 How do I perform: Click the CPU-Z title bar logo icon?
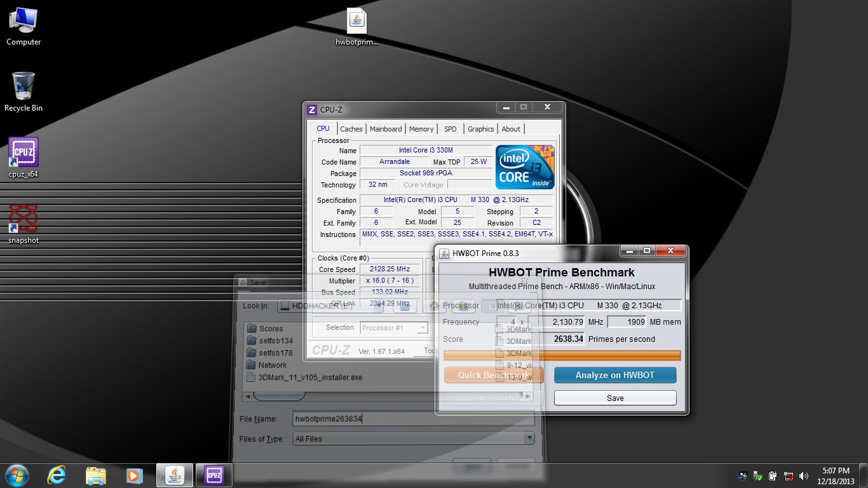pyautogui.click(x=312, y=109)
